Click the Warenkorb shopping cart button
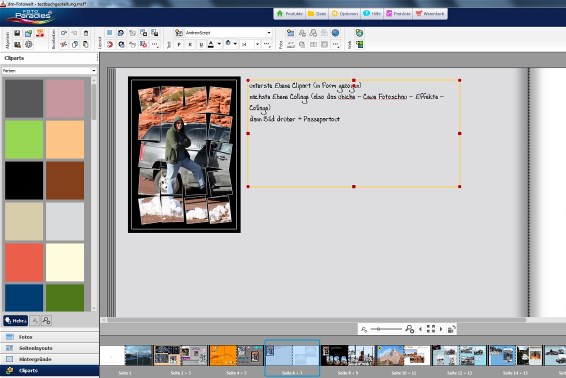 (430, 14)
